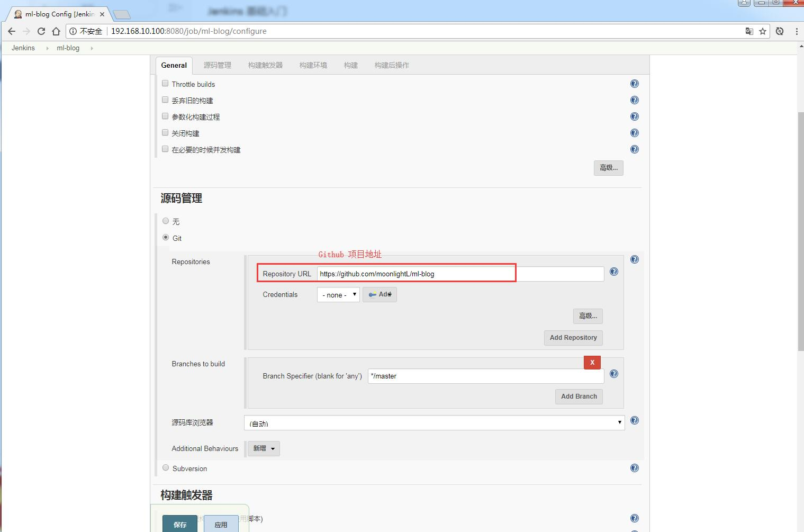The width and height of the screenshot is (804, 532).
Task: Switch to 源码管理 tab
Action: (x=218, y=65)
